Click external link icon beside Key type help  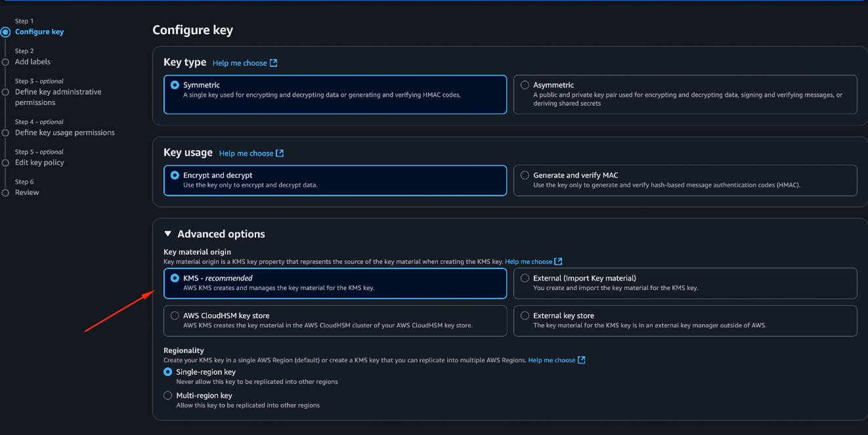tap(274, 63)
